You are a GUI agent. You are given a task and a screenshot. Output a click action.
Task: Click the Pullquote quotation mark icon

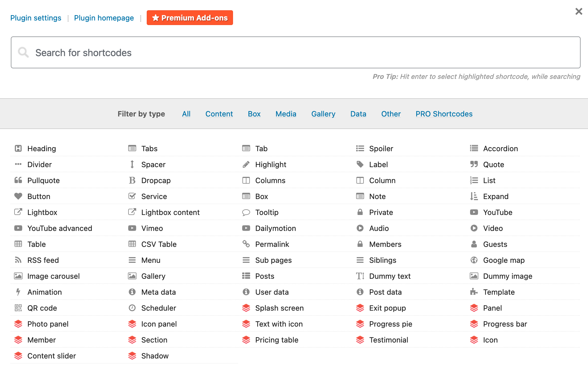pyautogui.click(x=18, y=180)
